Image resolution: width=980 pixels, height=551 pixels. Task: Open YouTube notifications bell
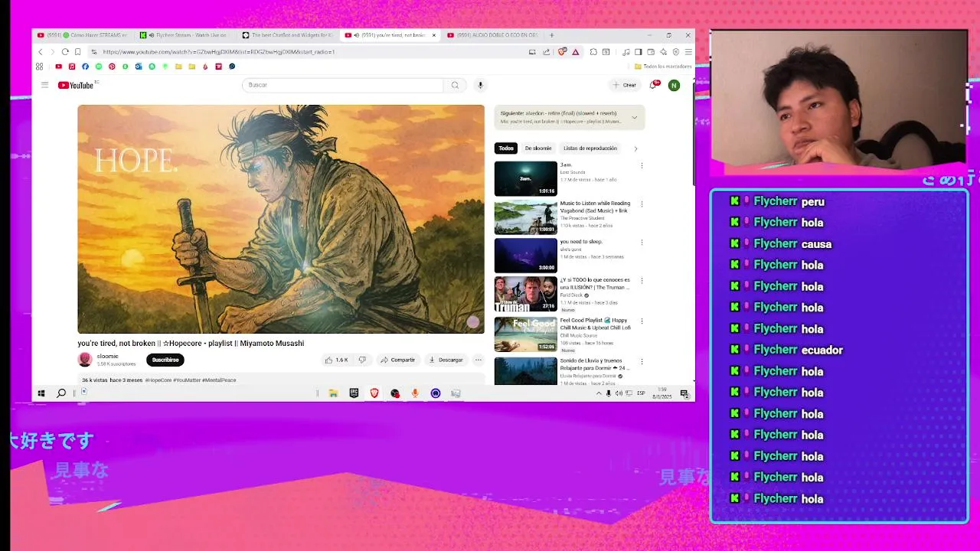tap(653, 85)
